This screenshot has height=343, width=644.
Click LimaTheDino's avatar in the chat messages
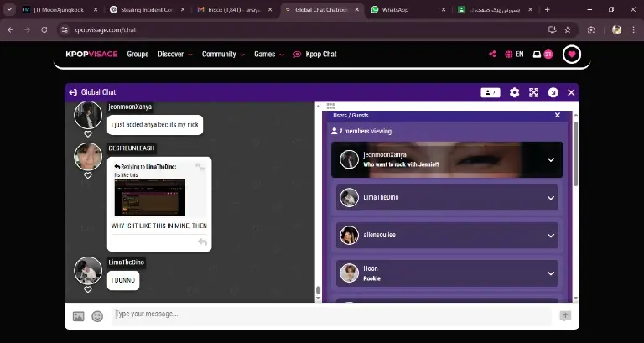click(x=88, y=271)
